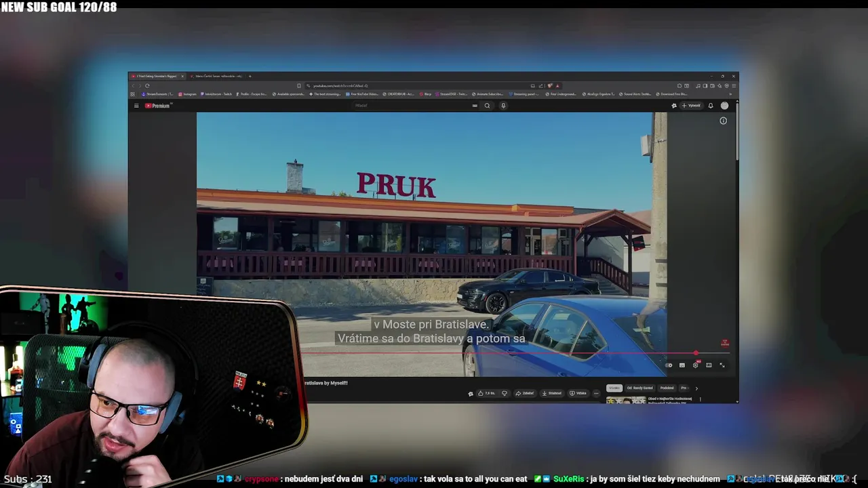
Task: Start voice search with the microphone icon
Action: pos(503,106)
